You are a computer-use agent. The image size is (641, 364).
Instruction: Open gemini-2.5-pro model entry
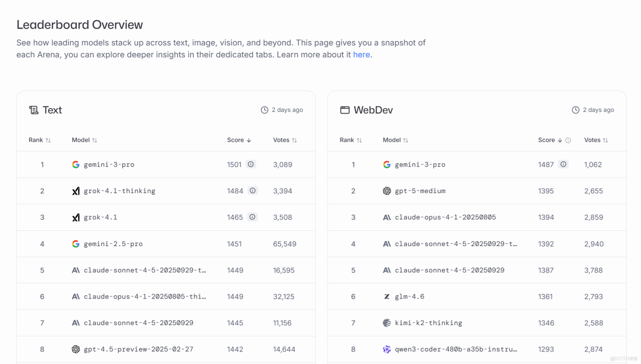coord(113,244)
